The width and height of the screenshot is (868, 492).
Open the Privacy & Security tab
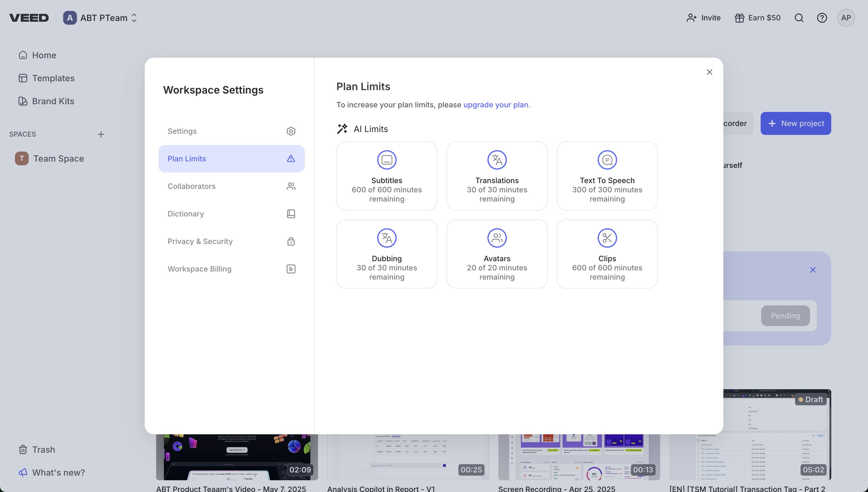(x=231, y=241)
